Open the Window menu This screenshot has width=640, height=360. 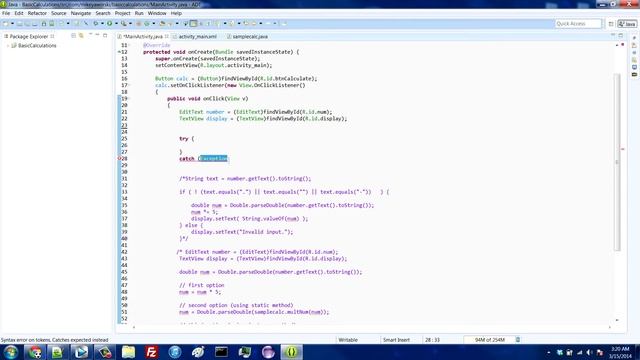coord(157,13)
